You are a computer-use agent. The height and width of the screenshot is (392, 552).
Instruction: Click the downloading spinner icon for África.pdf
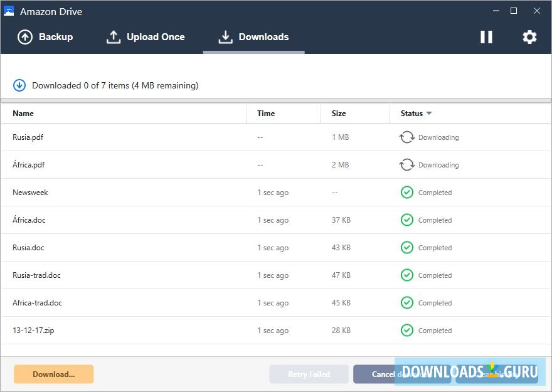pyautogui.click(x=408, y=164)
